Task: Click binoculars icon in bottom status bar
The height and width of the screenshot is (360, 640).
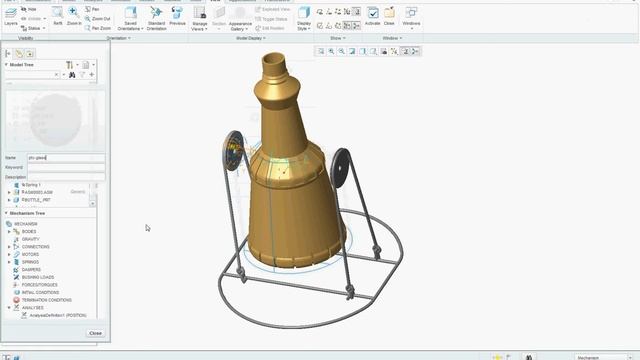Action: [x=529, y=357]
